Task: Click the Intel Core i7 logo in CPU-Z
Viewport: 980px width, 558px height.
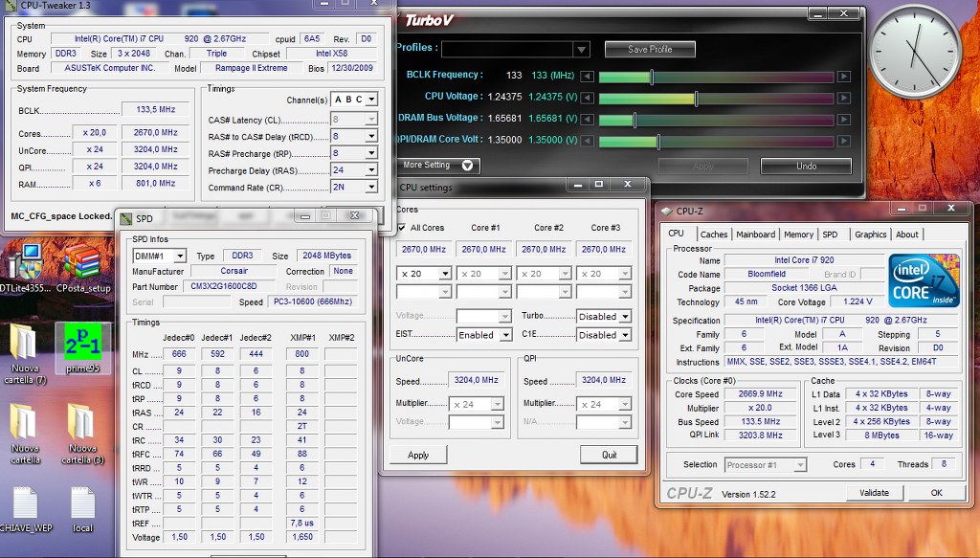Action: pyautogui.click(x=924, y=280)
